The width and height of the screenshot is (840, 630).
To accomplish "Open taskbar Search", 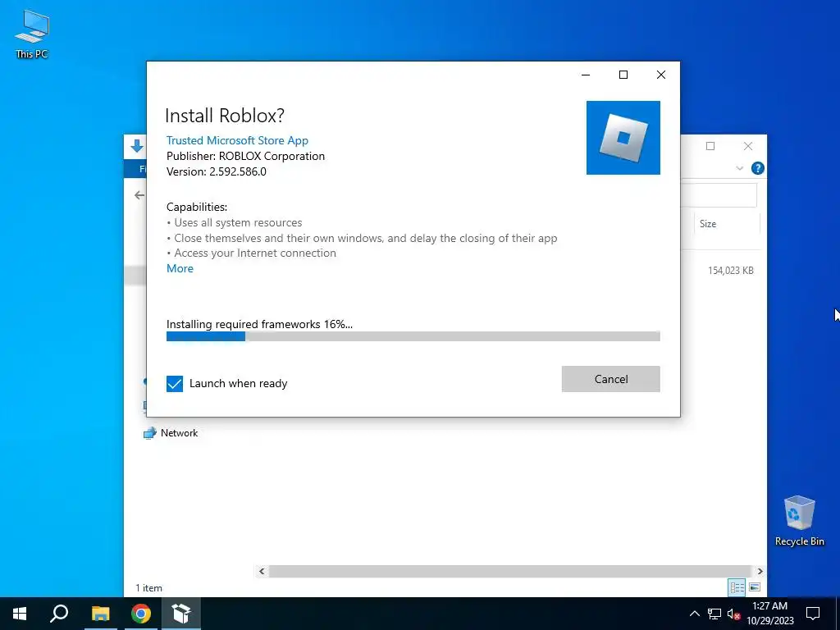I will tap(59, 614).
